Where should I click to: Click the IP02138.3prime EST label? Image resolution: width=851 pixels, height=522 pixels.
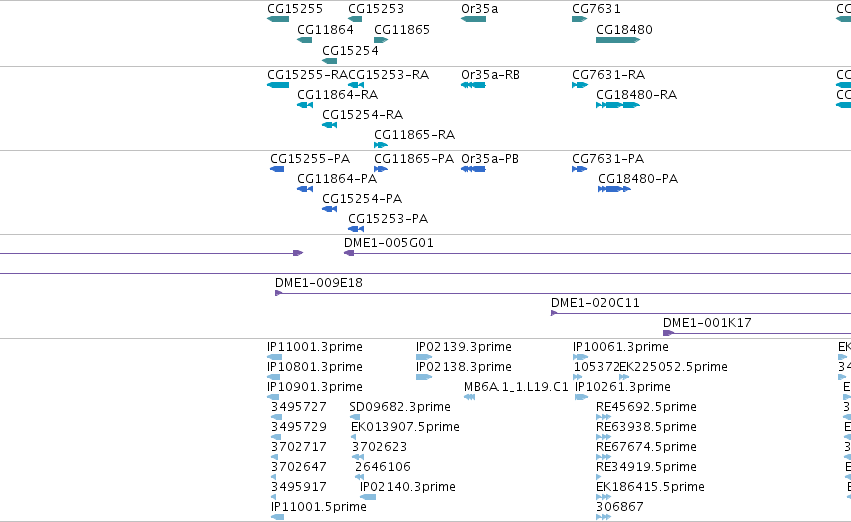(463, 367)
